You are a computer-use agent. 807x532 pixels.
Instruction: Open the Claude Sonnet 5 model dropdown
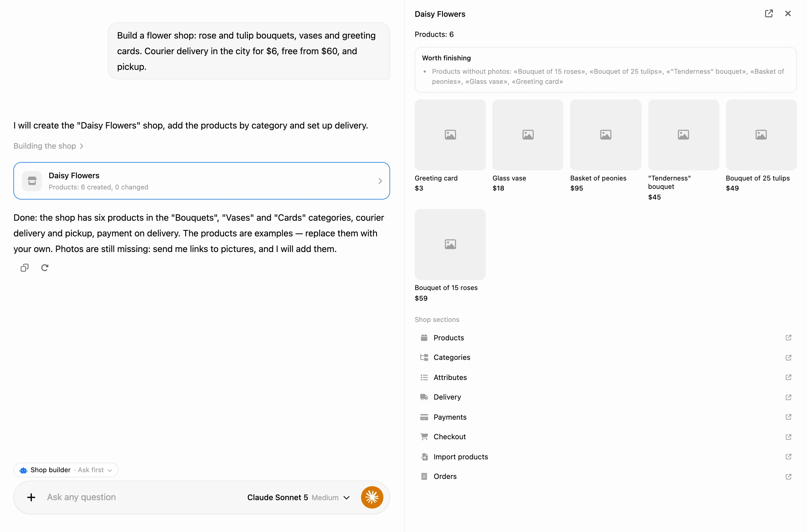(298, 497)
